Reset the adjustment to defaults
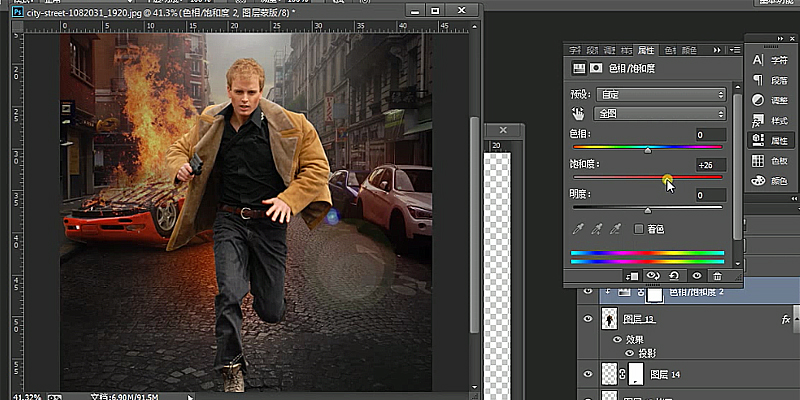This screenshot has height=400, width=800. 674,276
